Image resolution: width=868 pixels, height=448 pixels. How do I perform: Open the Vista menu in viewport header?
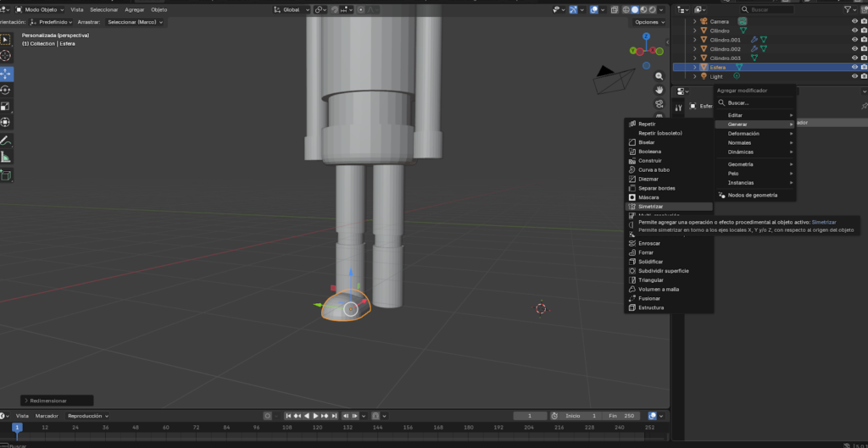click(77, 10)
